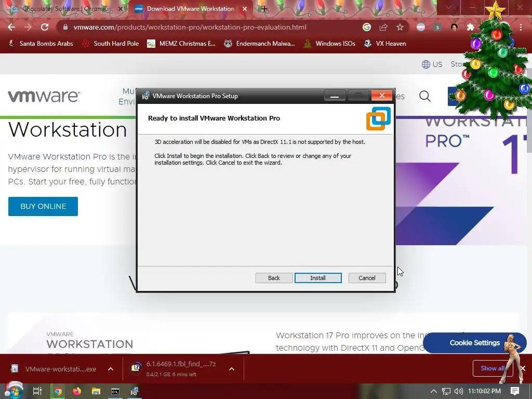Screen dimensions: 532x399
Task: Open VMware-workstation exe download item
Action: click(54, 369)
